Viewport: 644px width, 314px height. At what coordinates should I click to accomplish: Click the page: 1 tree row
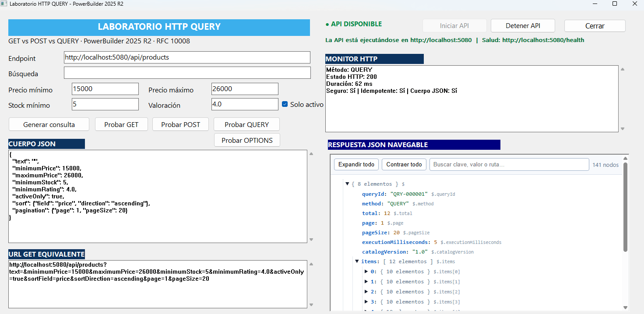383,223
